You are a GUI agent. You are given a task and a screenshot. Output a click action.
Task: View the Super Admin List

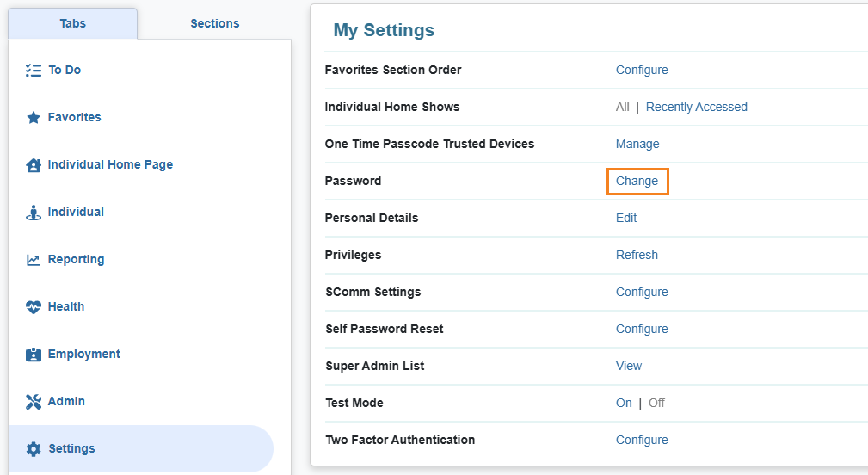[629, 366]
